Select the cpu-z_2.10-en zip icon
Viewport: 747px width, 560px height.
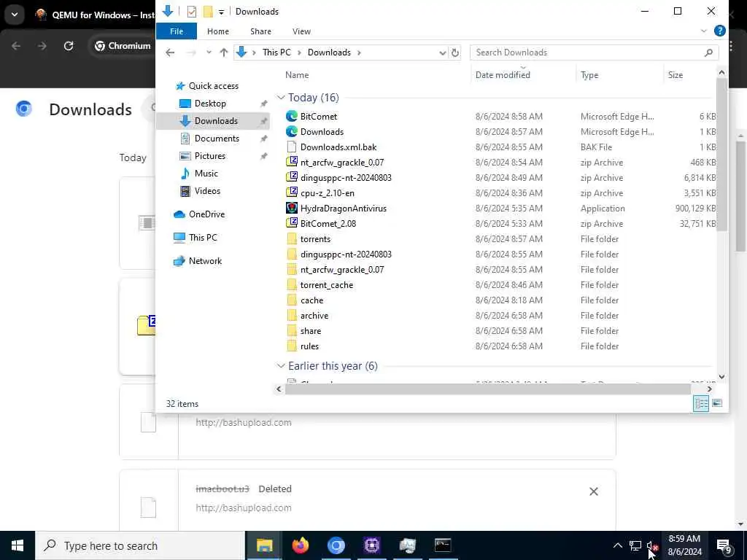pos(292,192)
